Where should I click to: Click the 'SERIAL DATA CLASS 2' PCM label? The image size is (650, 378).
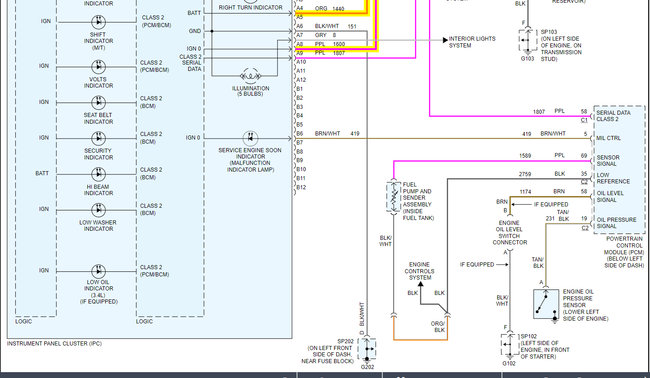coord(613,116)
